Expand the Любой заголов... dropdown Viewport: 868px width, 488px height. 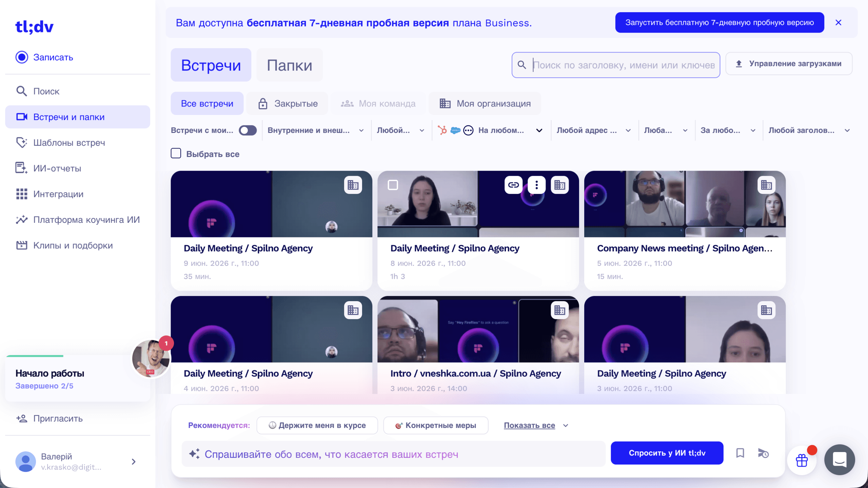click(809, 130)
